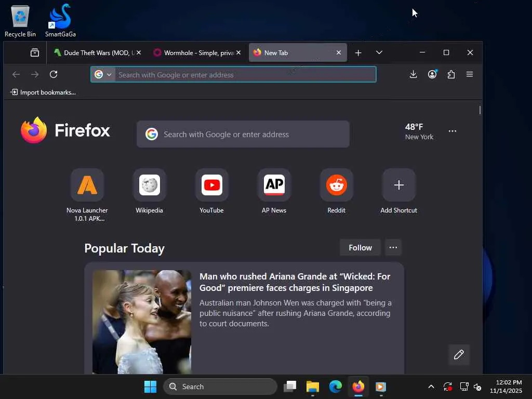
Task: Go back to previous page
Action: (16, 74)
